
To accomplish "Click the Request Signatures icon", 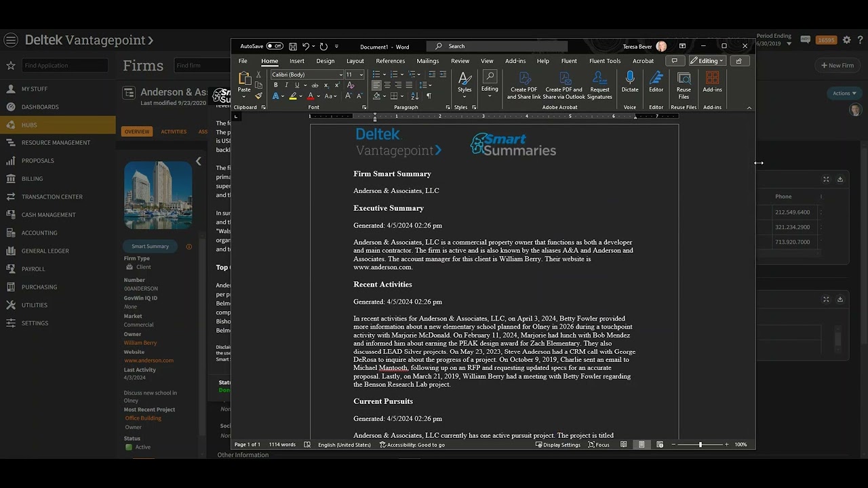I will pos(599,85).
